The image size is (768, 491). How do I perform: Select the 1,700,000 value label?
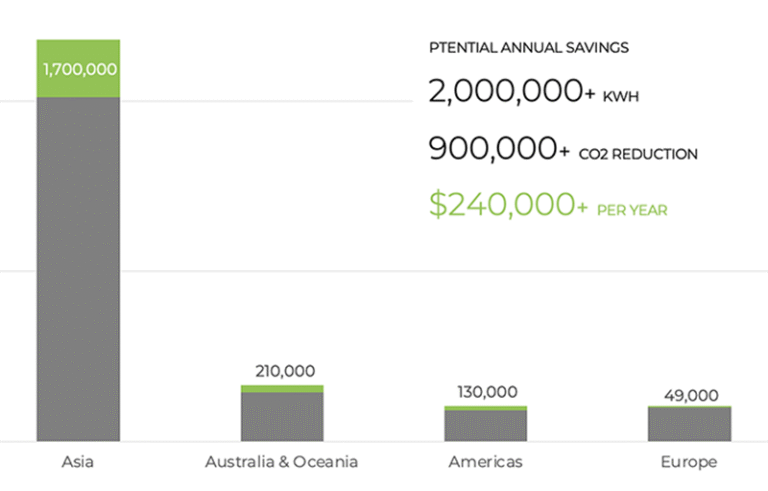(79, 70)
